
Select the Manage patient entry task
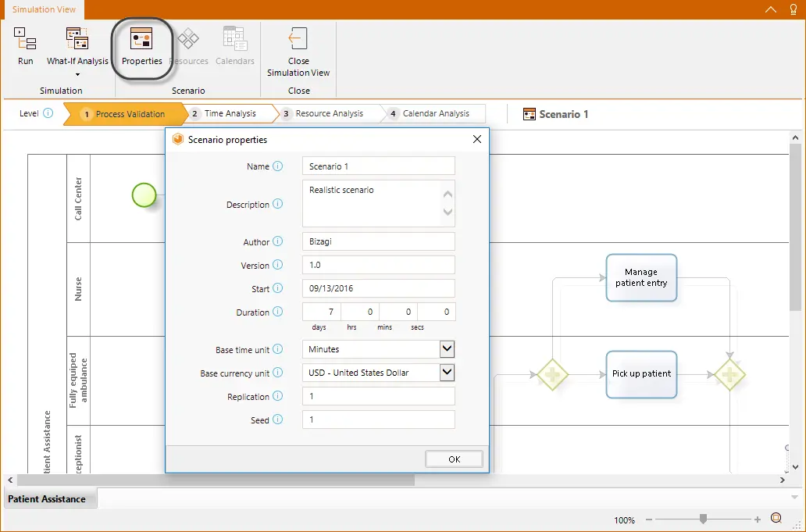pos(641,277)
